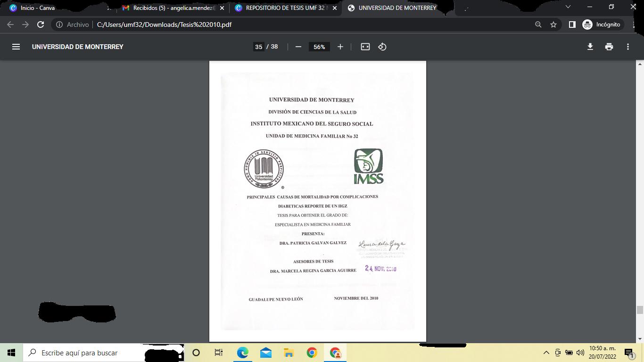Bookmark this page with the star
Screen dimensions: 644x362
[x=553, y=25]
